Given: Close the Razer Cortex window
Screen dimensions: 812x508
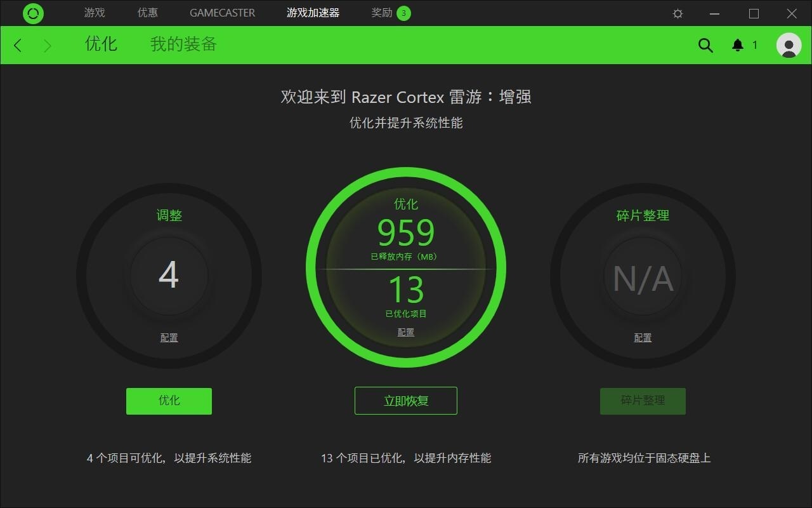Looking at the screenshot, I should coord(792,13).
